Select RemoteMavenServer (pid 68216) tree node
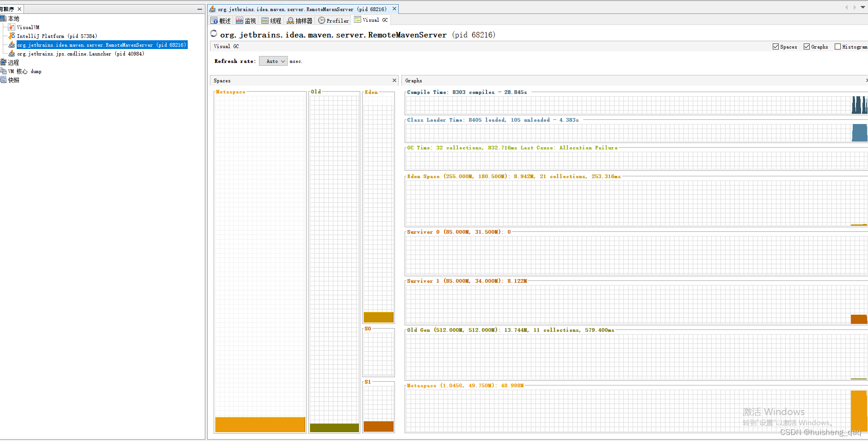 102,45
